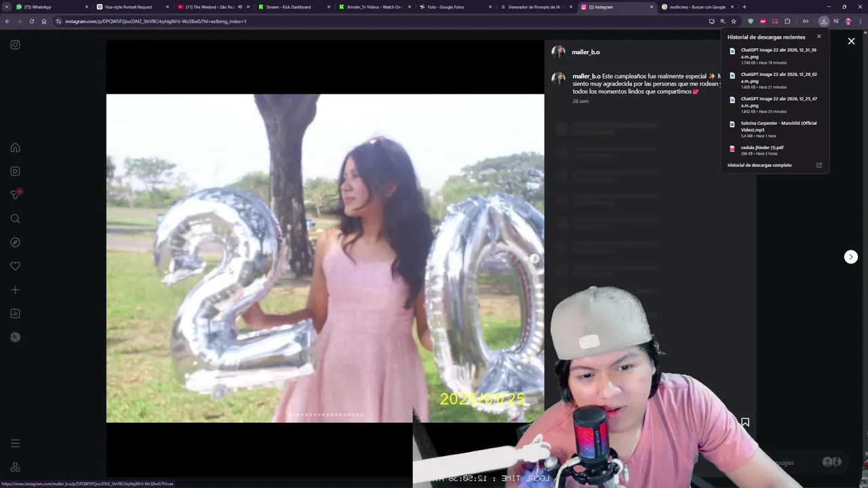View site information icon in address bar
868x488 pixels.
(58, 21)
